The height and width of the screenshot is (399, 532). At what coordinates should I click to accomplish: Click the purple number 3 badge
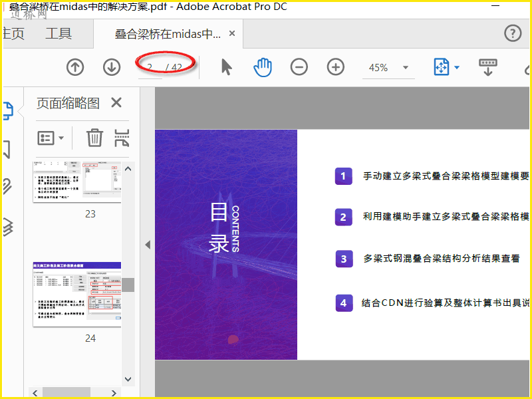344,259
